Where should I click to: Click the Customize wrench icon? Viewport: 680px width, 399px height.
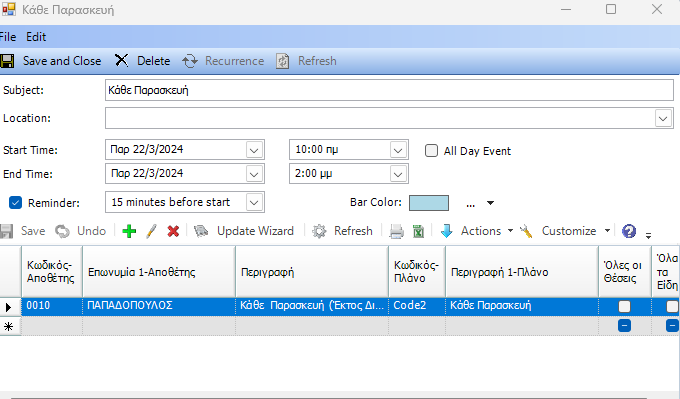pyautogui.click(x=526, y=231)
